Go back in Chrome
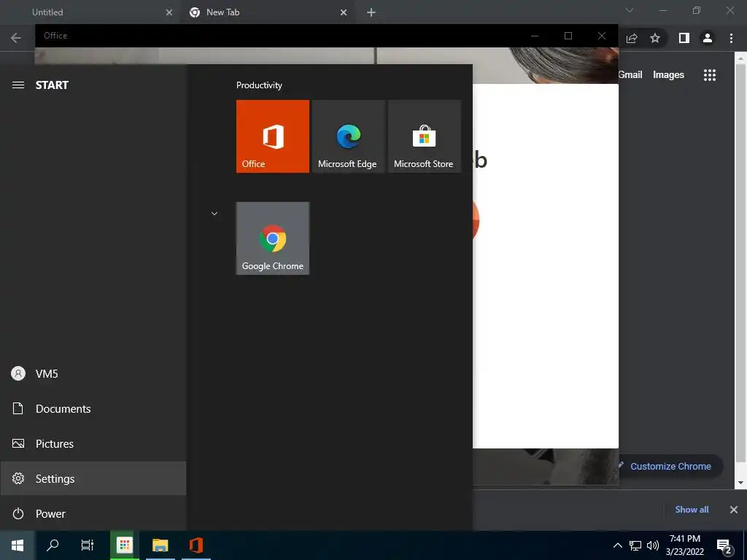 point(16,38)
